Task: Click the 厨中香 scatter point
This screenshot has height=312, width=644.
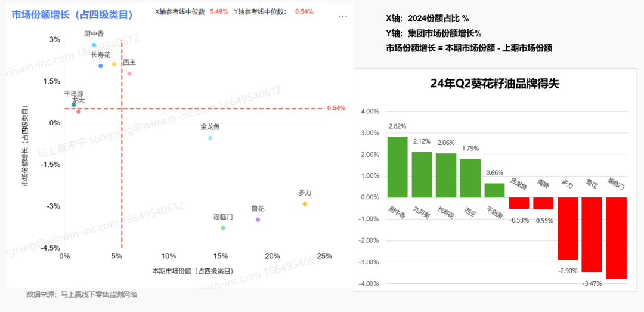Action: 94,45
